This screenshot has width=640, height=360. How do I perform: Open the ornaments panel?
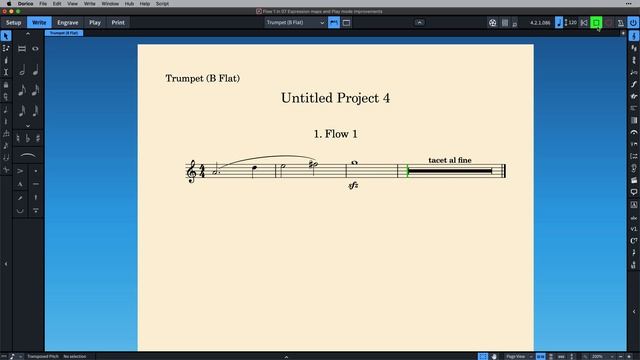coord(634,96)
